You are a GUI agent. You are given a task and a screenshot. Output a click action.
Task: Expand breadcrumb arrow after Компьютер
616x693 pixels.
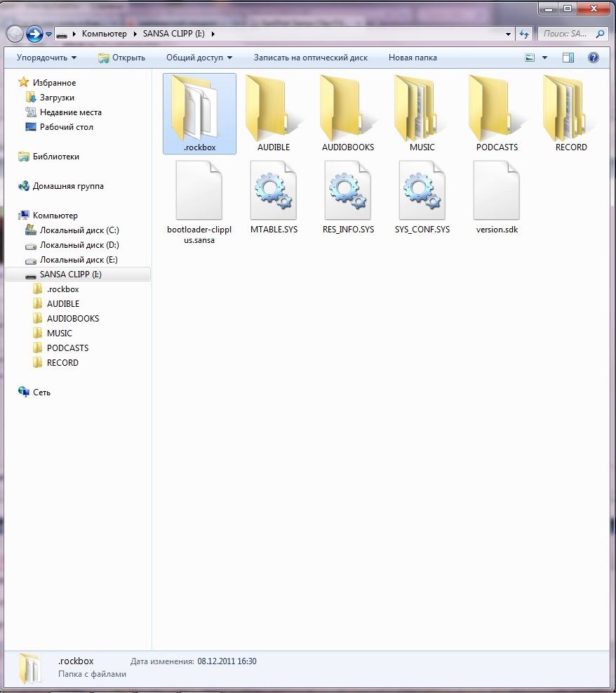point(135,34)
